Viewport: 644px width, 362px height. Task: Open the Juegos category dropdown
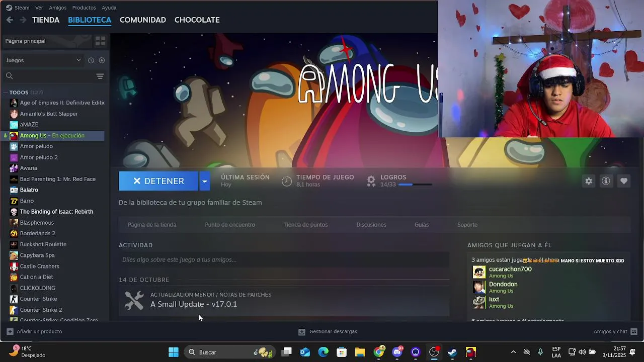pyautogui.click(x=43, y=60)
